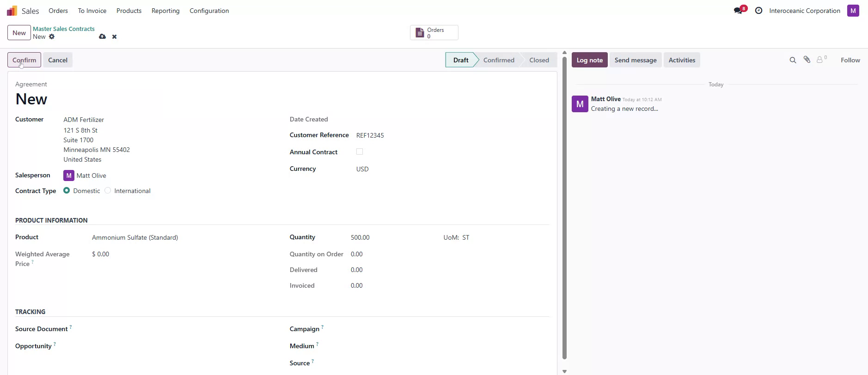Click into the Source Document field

point(183,329)
